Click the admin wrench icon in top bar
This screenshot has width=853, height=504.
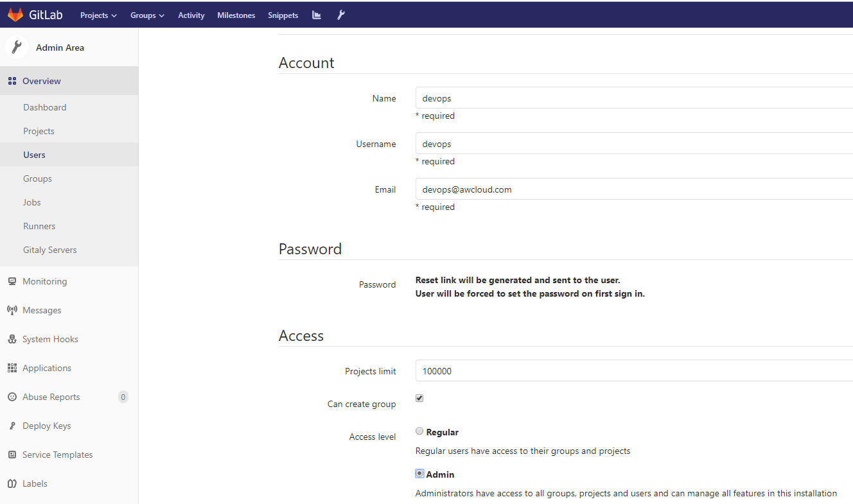pyautogui.click(x=341, y=15)
